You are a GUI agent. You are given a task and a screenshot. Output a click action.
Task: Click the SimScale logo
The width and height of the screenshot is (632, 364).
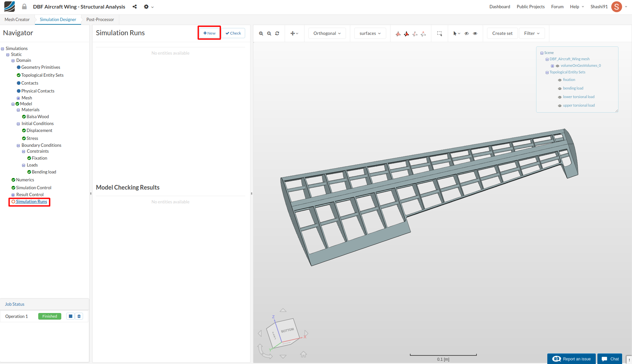click(x=10, y=7)
